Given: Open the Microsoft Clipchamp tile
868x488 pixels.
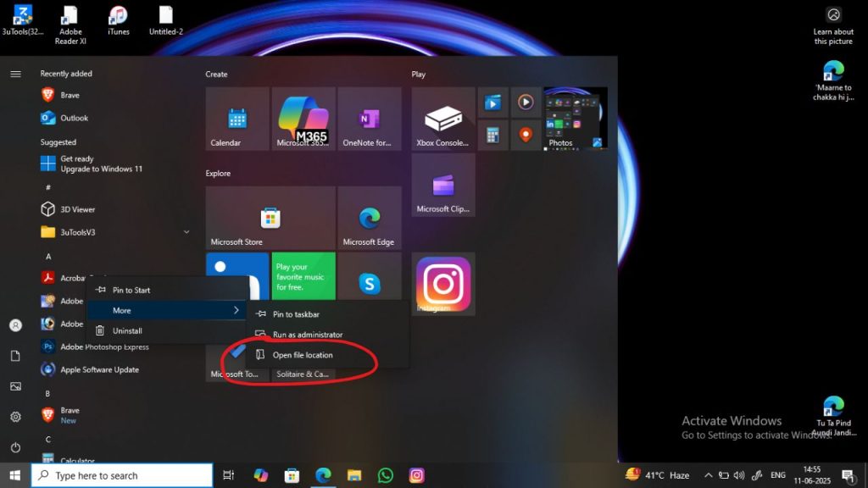Looking at the screenshot, I should click(442, 185).
